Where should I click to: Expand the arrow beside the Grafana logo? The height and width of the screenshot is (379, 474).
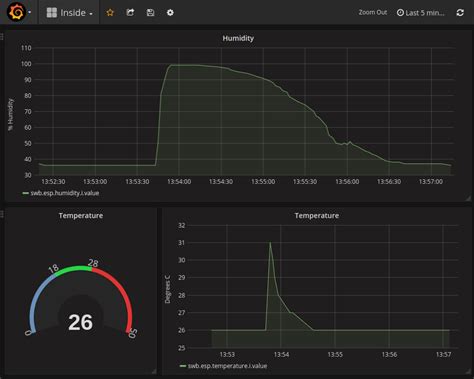(30, 12)
